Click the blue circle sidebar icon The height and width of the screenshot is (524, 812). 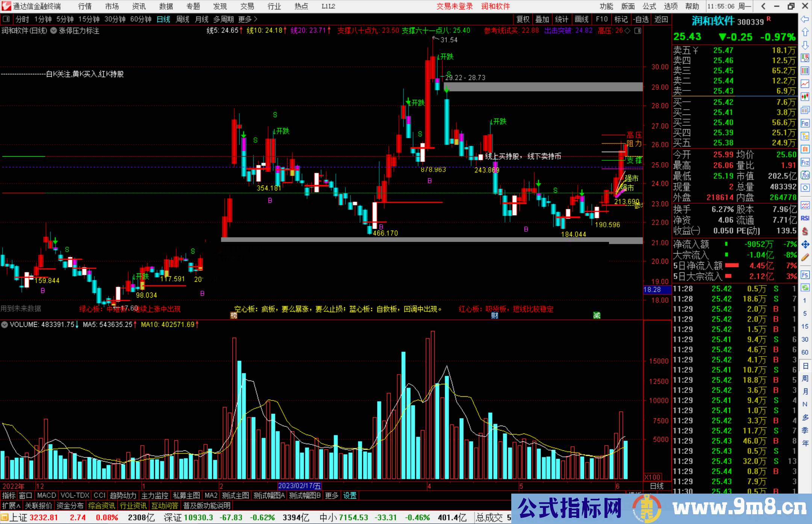pyautogui.click(x=805, y=188)
